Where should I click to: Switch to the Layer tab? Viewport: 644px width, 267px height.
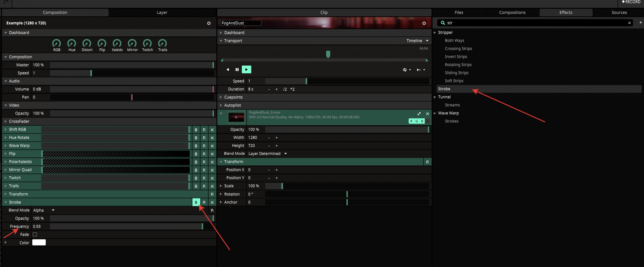tap(162, 13)
